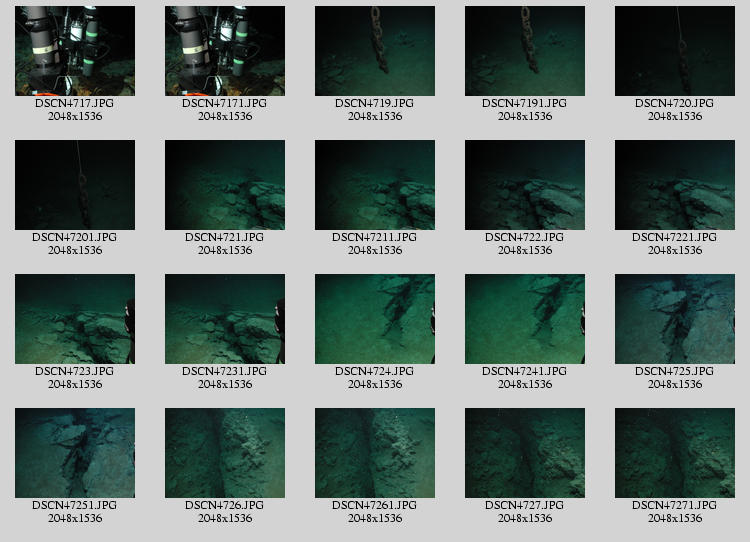Select the DSCN4720.JPG thumbnail
The height and width of the screenshot is (542, 750).
tap(675, 51)
